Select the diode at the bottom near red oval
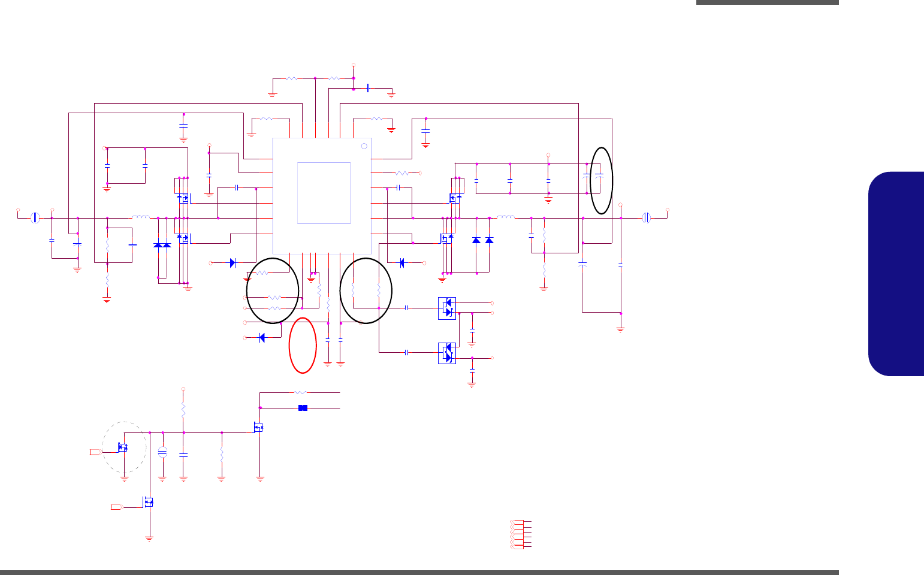924x575 pixels. pos(262,338)
